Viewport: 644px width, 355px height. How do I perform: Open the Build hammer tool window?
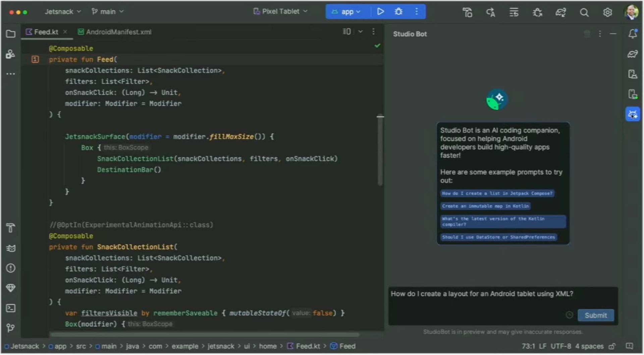point(11,228)
